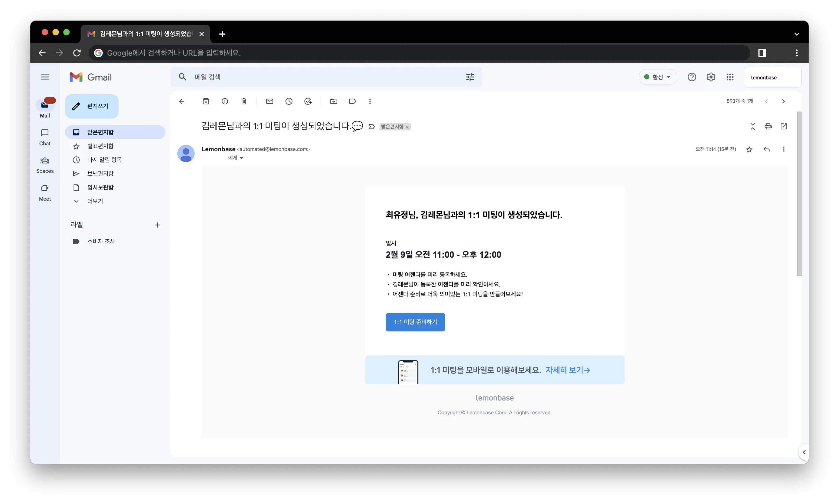The height and width of the screenshot is (504, 839).
Task: Mark email as unread envelope icon
Action: (269, 101)
